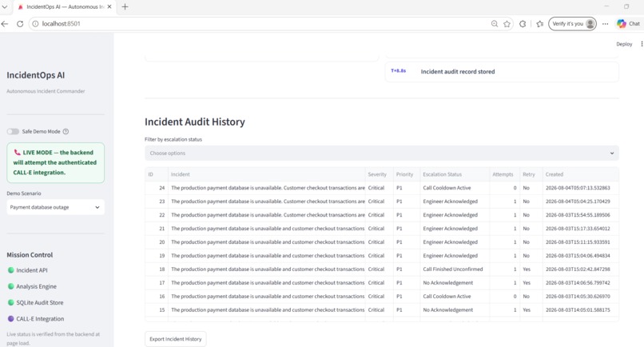Click the site information icon

(x=35, y=24)
